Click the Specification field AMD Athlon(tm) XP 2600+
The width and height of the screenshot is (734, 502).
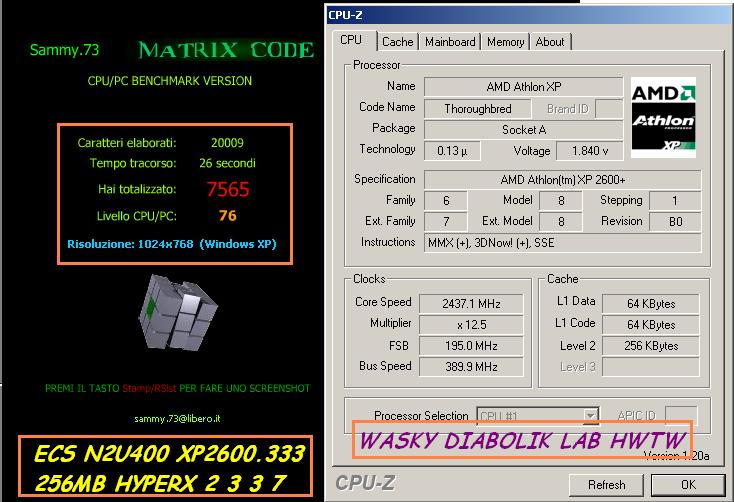pyautogui.click(x=562, y=179)
